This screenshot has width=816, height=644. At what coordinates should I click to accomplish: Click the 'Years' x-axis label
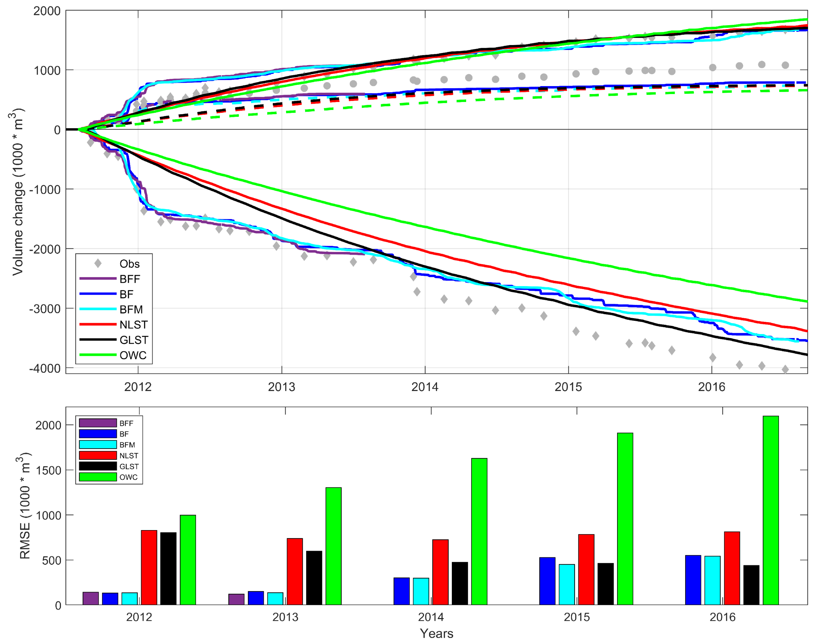(x=436, y=633)
